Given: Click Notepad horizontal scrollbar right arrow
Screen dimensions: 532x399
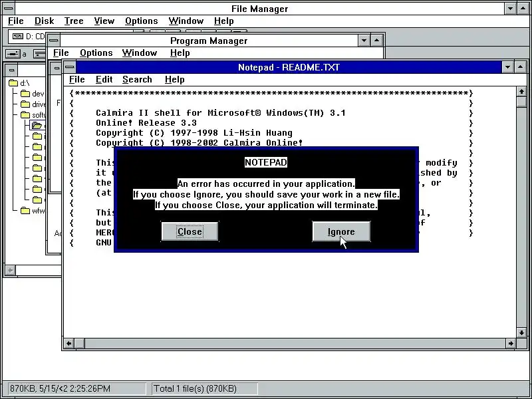Looking at the screenshot, I should [511, 343].
